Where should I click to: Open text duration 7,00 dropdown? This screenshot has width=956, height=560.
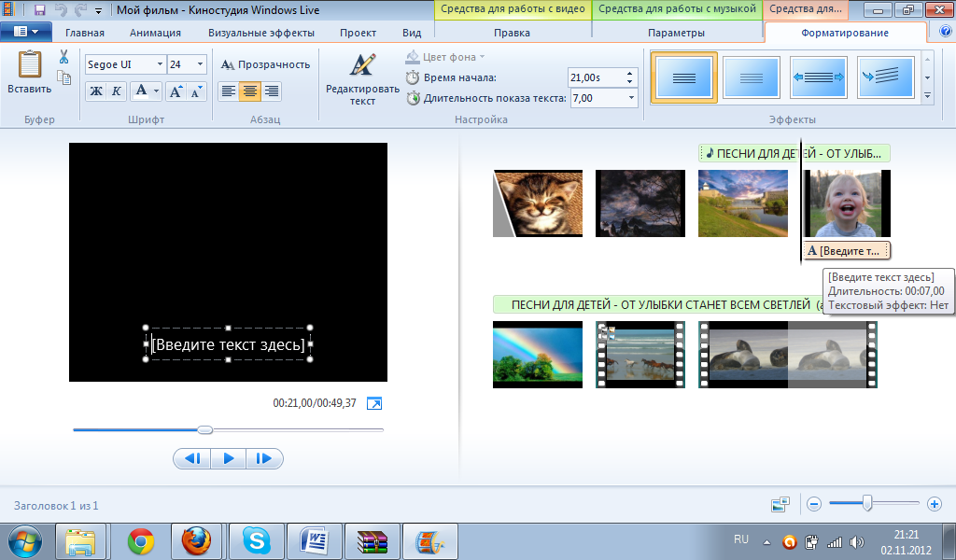pos(631,97)
